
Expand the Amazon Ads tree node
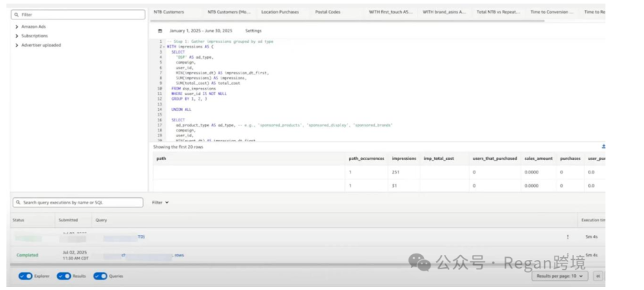pyautogui.click(x=16, y=26)
